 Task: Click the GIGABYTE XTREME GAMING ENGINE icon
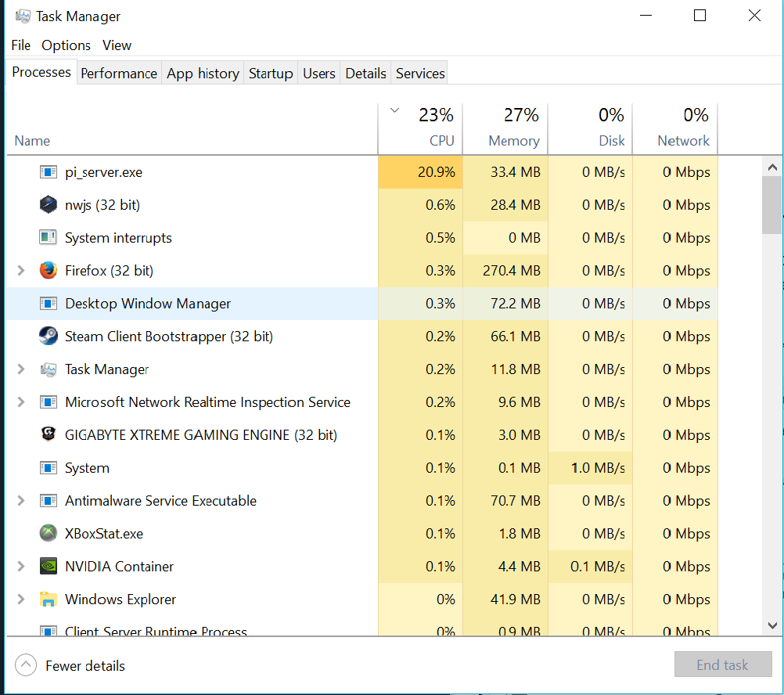(48, 434)
